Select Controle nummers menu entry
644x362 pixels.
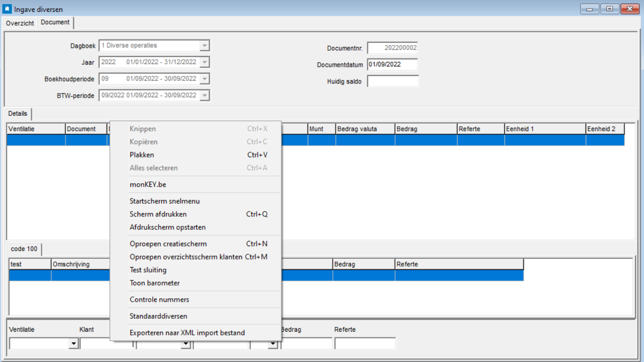(195, 299)
